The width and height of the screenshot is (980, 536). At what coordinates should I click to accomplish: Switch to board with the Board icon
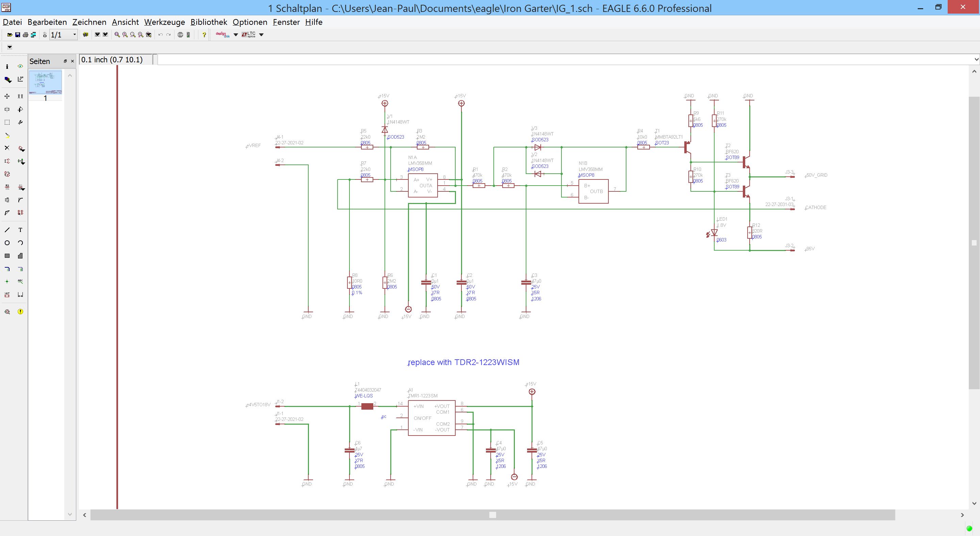pyautogui.click(x=45, y=35)
